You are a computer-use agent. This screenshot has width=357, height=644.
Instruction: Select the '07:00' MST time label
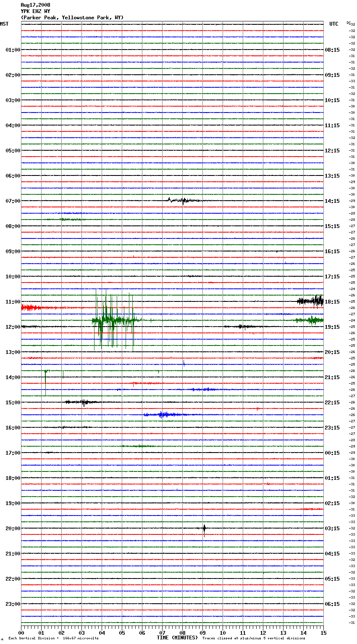coord(13,201)
